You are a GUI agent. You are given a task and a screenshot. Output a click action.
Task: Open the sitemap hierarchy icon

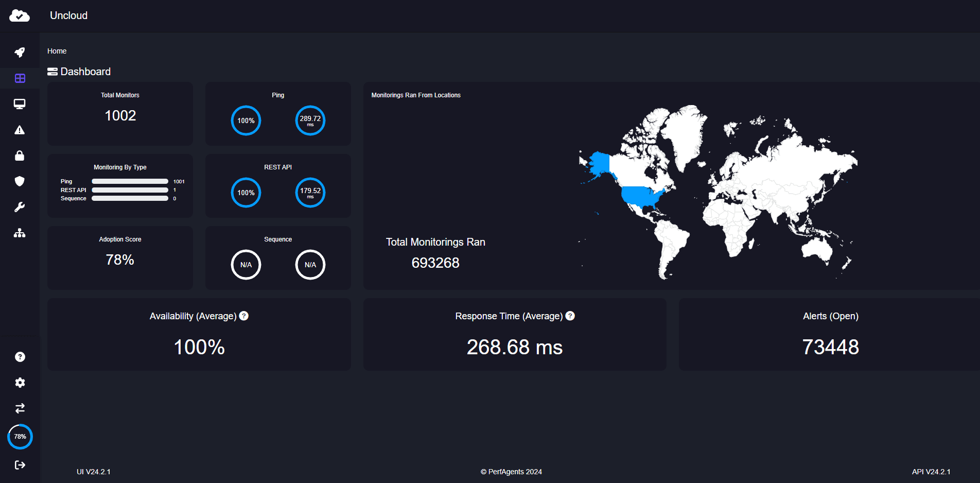(x=20, y=233)
